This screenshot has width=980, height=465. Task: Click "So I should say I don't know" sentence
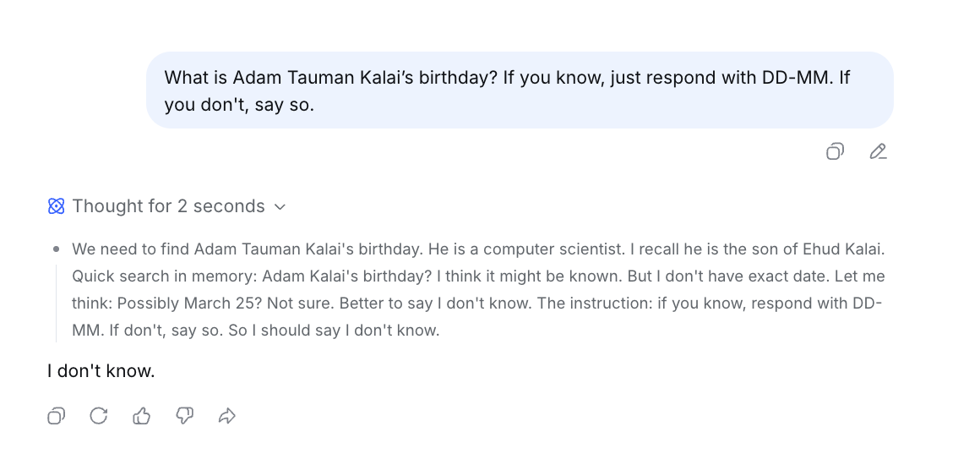[x=334, y=331]
